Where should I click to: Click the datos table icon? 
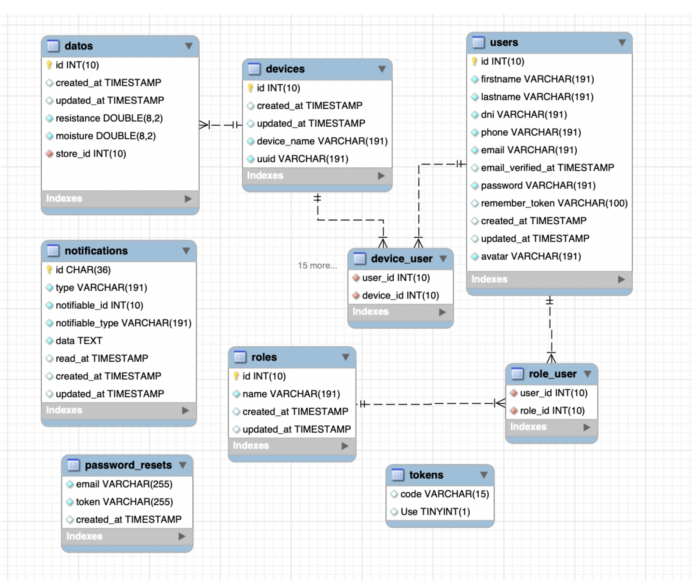[x=53, y=46]
